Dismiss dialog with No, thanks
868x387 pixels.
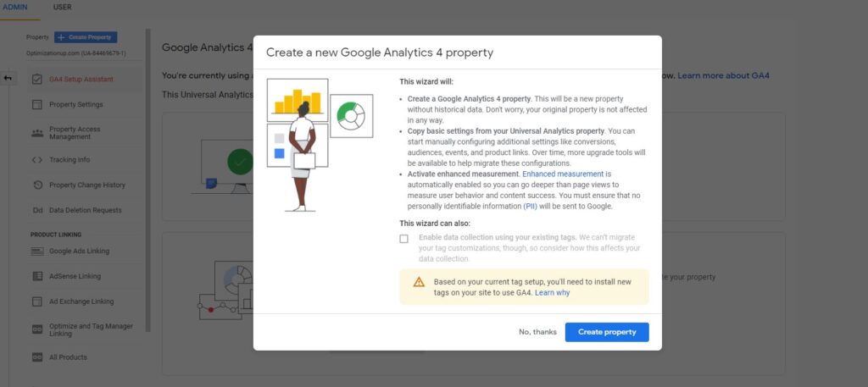[537, 332]
